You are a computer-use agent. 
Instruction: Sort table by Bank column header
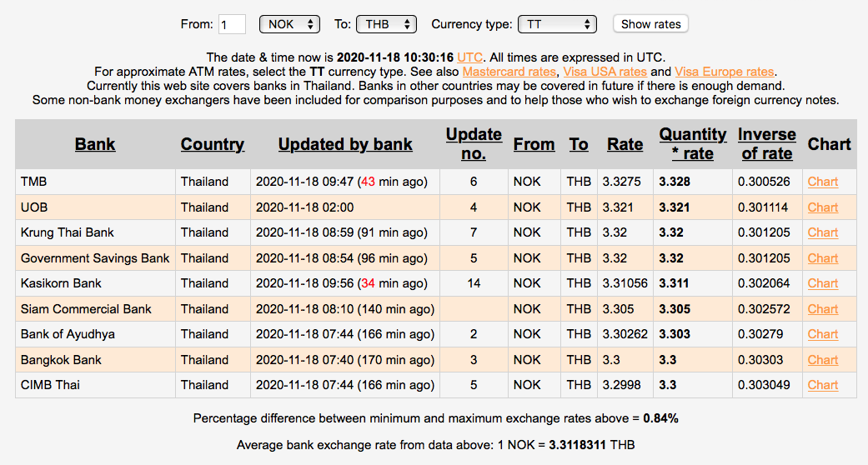tap(95, 144)
